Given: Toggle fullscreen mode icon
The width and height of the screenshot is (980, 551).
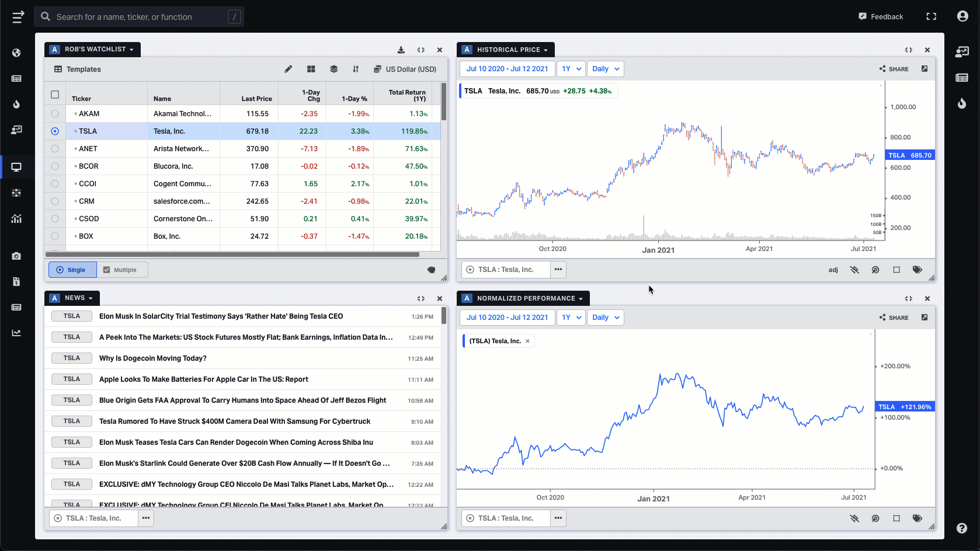Looking at the screenshot, I should 932,16.
